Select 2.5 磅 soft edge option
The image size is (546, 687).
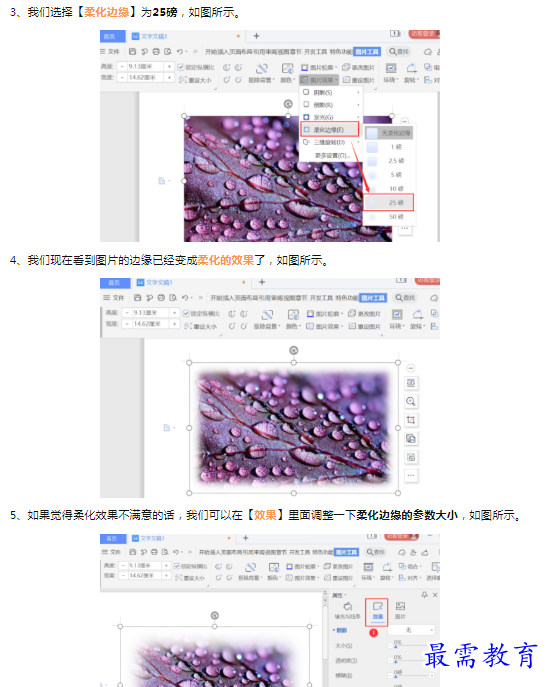click(x=390, y=161)
